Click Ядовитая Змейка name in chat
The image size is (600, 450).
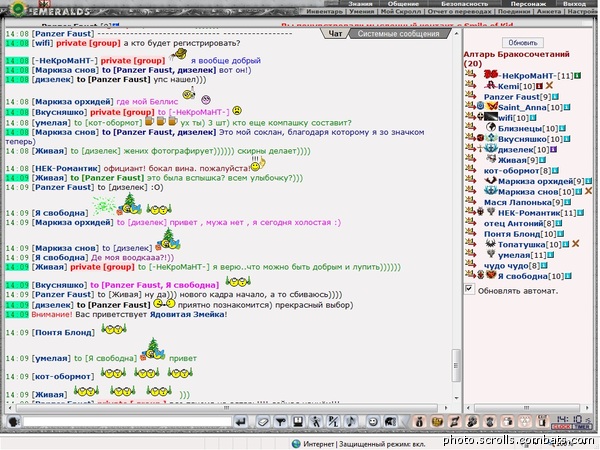[187, 315]
